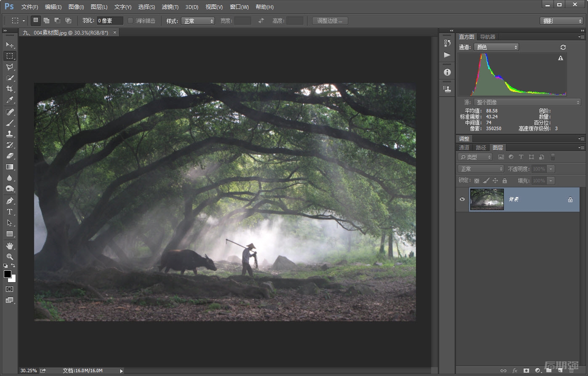Select the Zoom tool
Viewport: 588px width, 376px height.
[9, 256]
